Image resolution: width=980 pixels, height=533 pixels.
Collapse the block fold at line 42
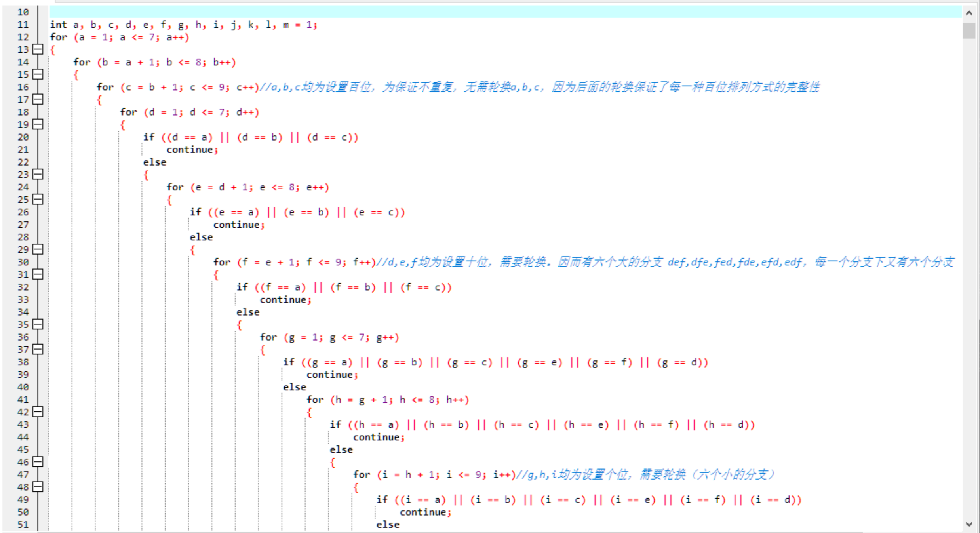click(x=37, y=412)
